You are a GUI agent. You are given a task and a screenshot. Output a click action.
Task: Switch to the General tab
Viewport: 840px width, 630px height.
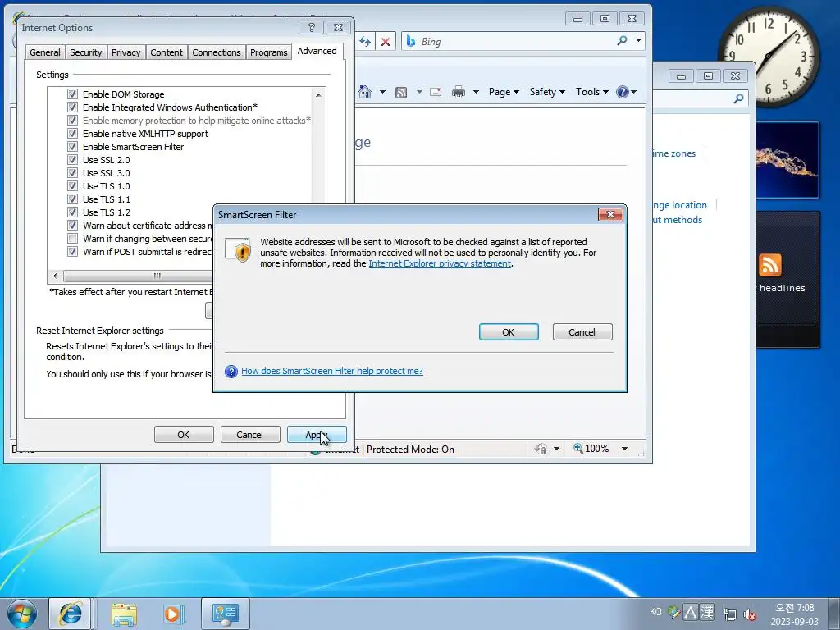coord(45,52)
